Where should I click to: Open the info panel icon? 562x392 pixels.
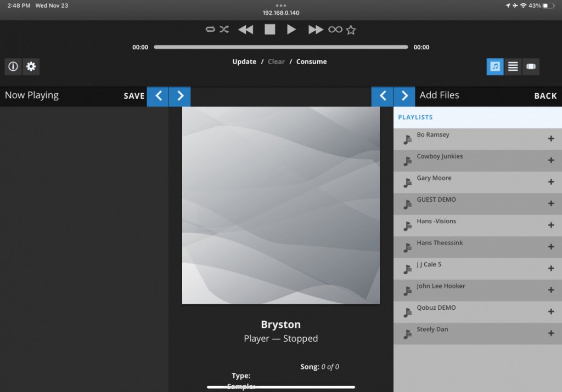point(13,66)
